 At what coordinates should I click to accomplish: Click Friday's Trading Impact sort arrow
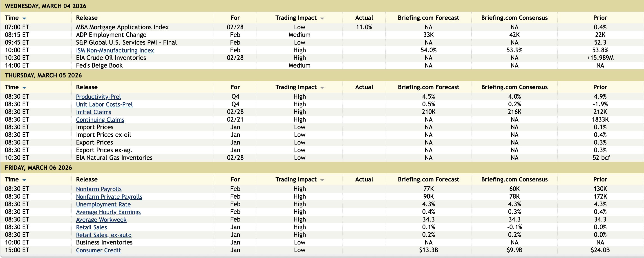pyautogui.click(x=322, y=180)
